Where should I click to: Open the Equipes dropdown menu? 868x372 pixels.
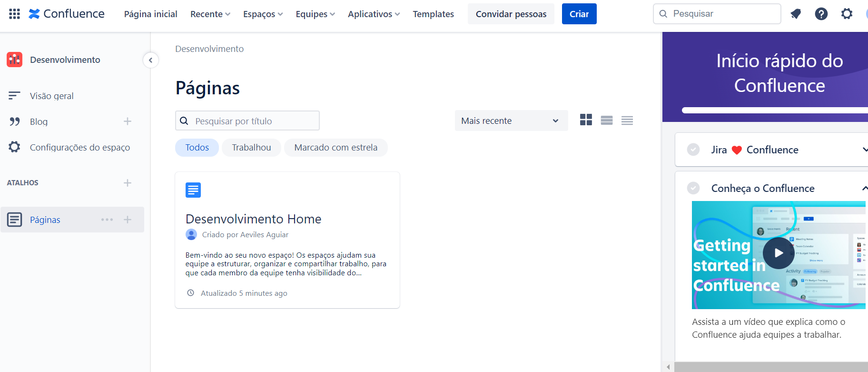click(316, 14)
